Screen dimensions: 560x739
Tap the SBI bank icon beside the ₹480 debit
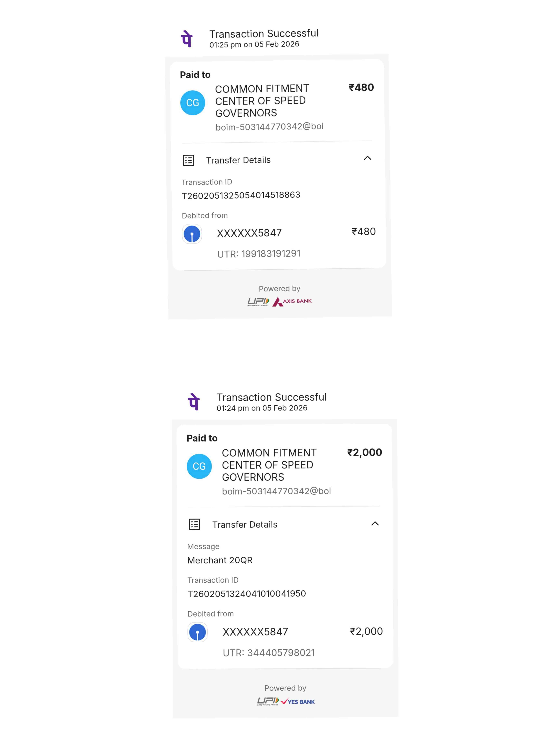(192, 234)
